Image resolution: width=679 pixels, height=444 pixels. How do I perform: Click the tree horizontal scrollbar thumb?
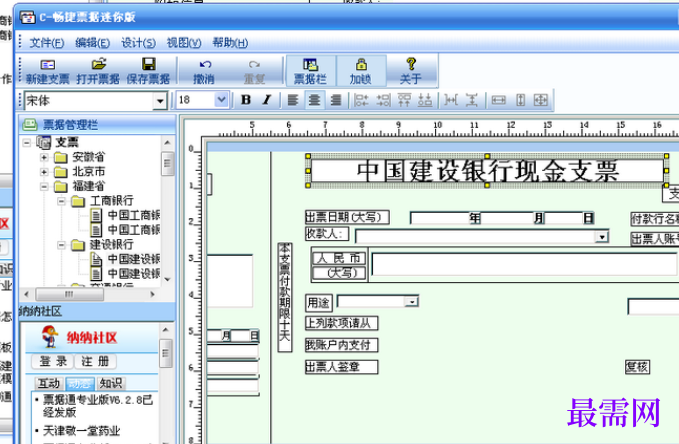(69, 294)
